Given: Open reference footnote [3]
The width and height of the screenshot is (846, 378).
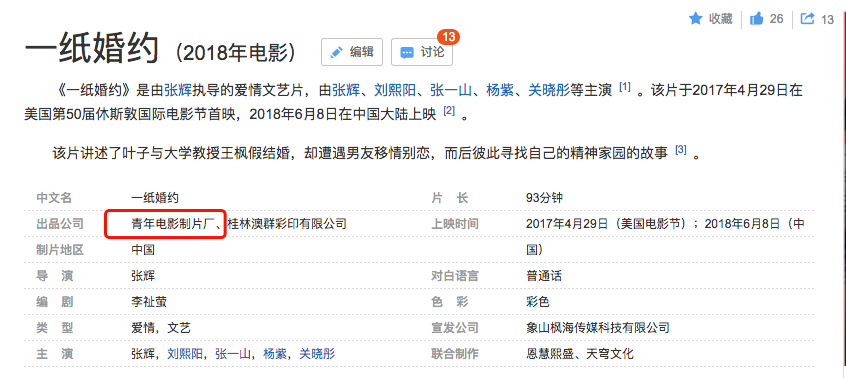Looking at the screenshot, I should pos(681,150).
